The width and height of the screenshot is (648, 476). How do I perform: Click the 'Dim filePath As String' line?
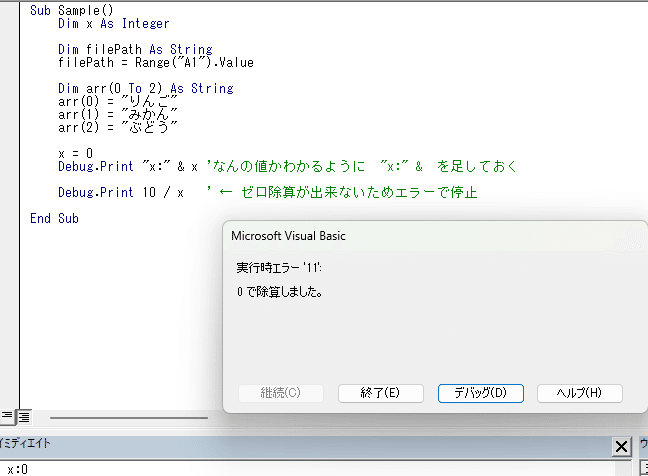click(x=135, y=50)
